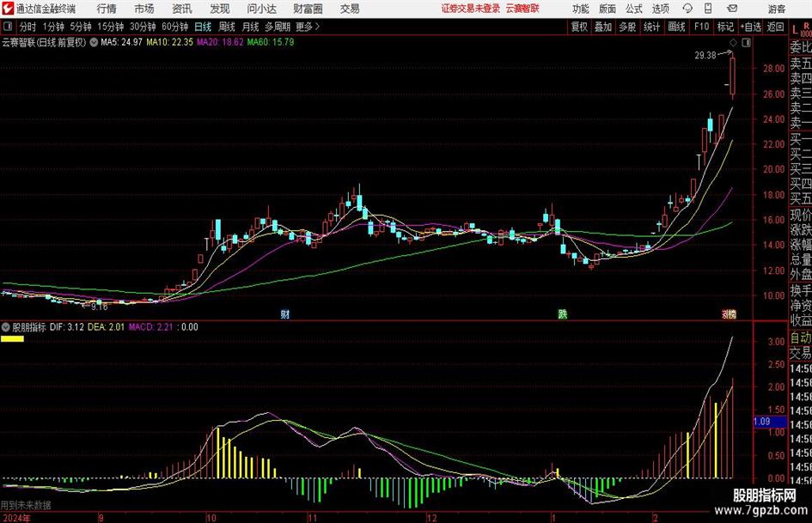Click the 云赛智联(日线 前复权) chart title
This screenshot has width=812, height=523.
point(44,42)
